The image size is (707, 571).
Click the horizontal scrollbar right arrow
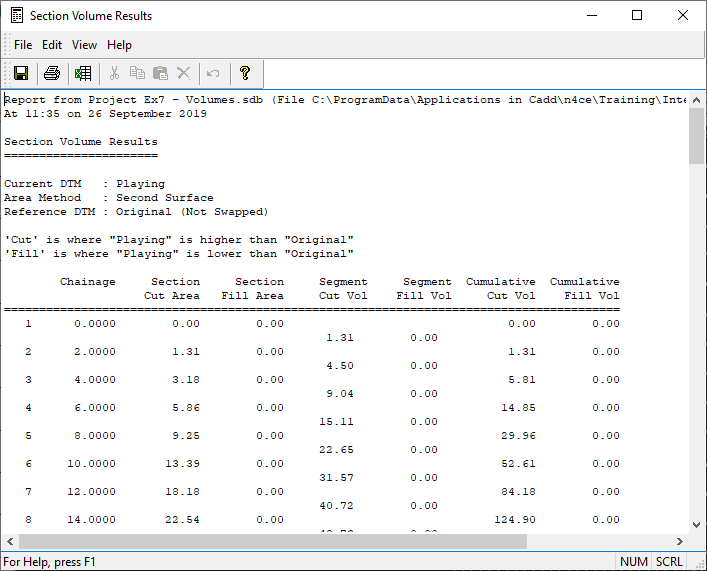coord(679,541)
